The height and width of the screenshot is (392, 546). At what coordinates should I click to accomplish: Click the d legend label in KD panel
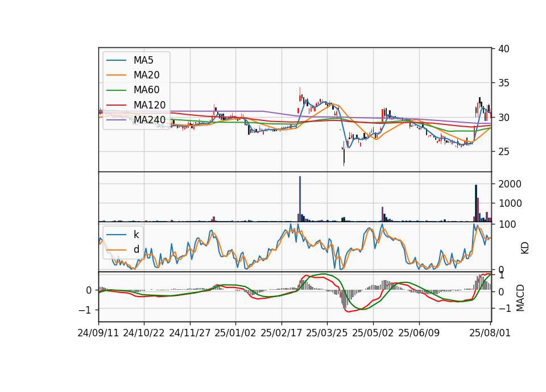click(x=136, y=249)
